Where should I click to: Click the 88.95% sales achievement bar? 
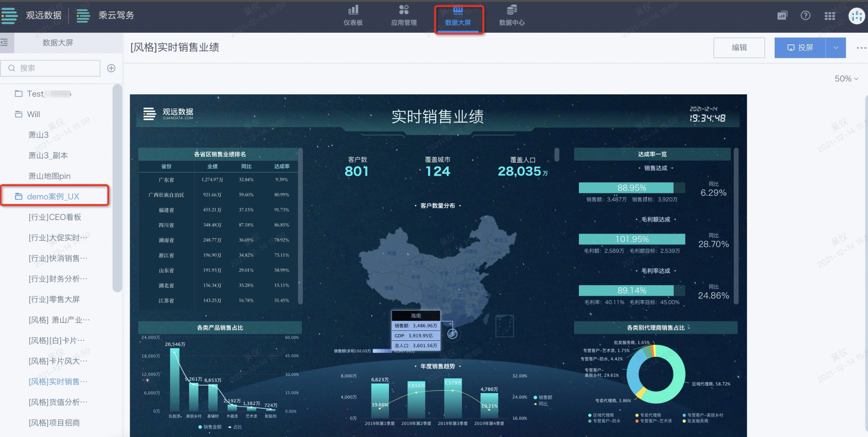[x=632, y=188]
